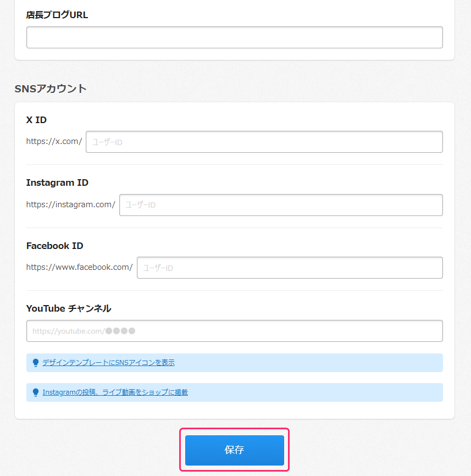The height and width of the screenshot is (476, 471).
Task: Click the Instagram ID label
Action: click(x=57, y=182)
